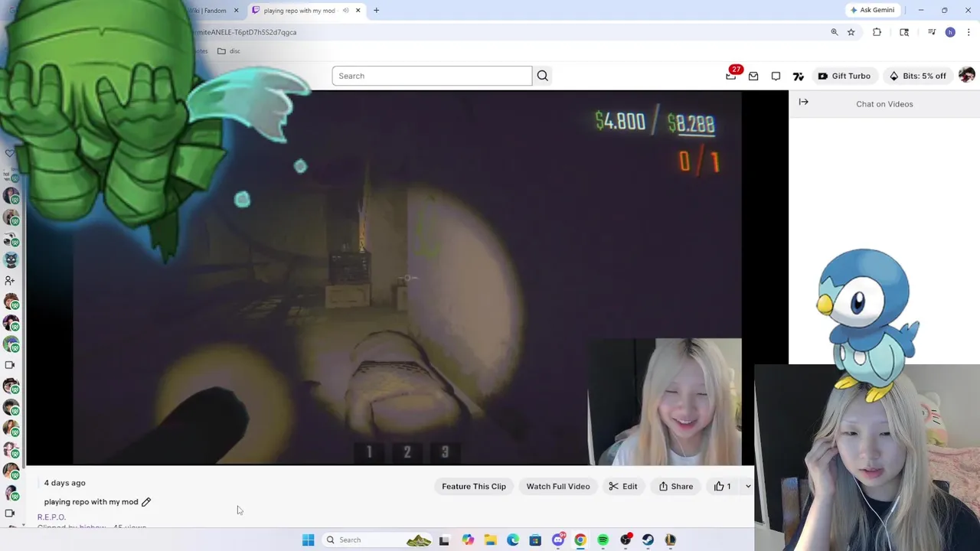Click the Gift Turbo button
Image resolution: width=980 pixels, height=551 pixels.
pos(844,76)
